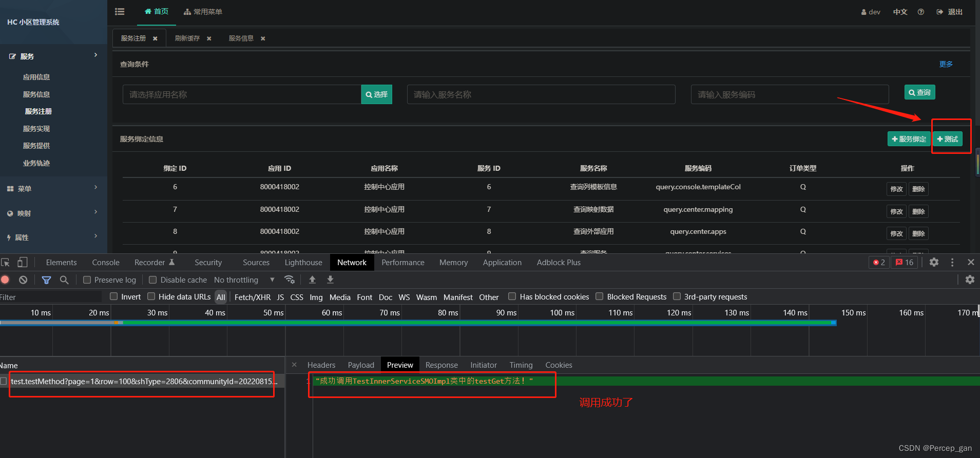Viewport: 980px width, 458px height.
Task: Click 更多 to show more conditions
Action: click(x=946, y=64)
